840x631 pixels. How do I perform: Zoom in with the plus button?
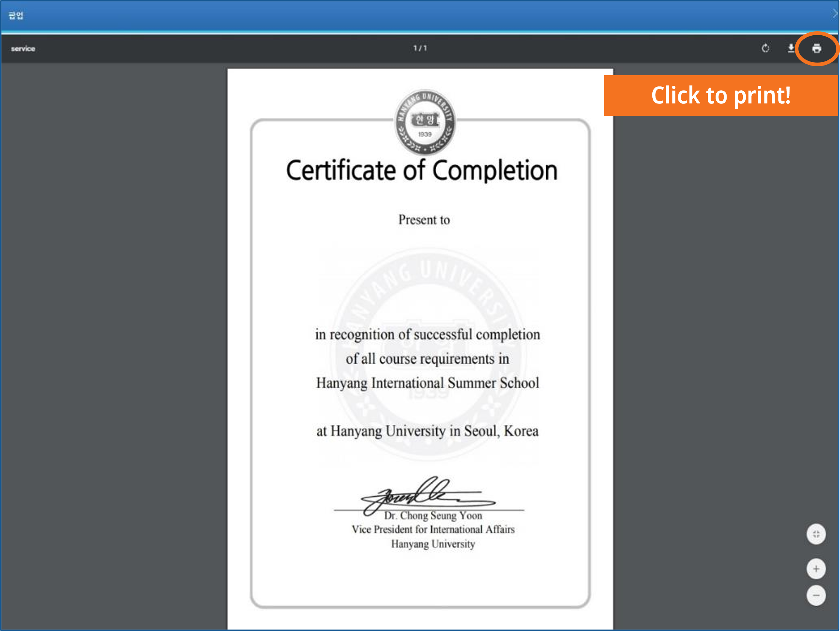(x=816, y=569)
